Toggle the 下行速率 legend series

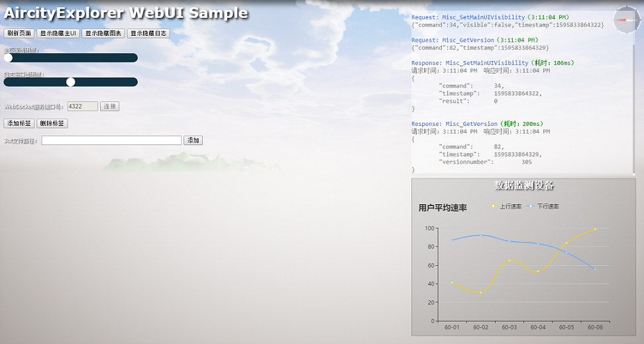543,206
